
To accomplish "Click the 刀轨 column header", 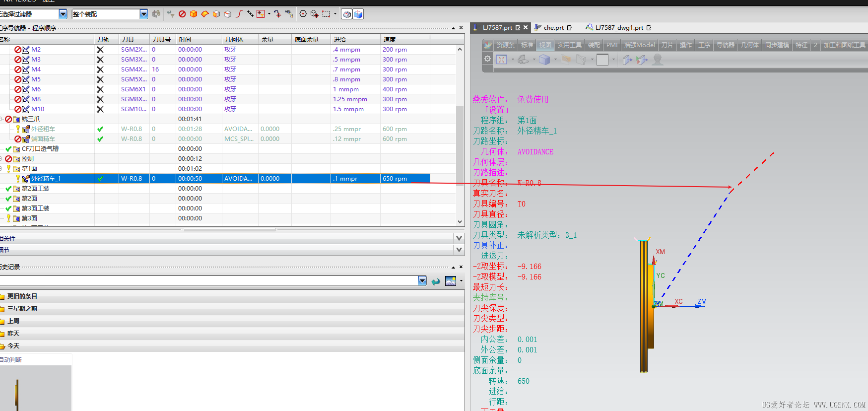I will (107, 39).
